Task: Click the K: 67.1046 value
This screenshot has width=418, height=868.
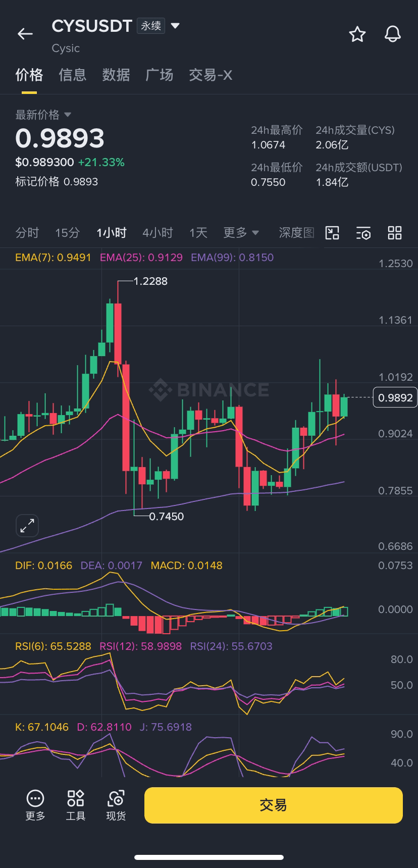Action: (42, 727)
